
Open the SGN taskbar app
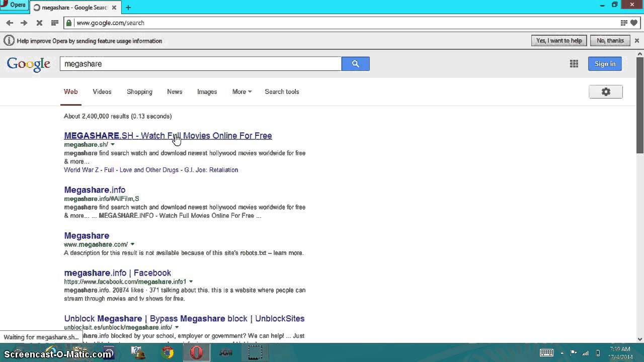(x=225, y=353)
